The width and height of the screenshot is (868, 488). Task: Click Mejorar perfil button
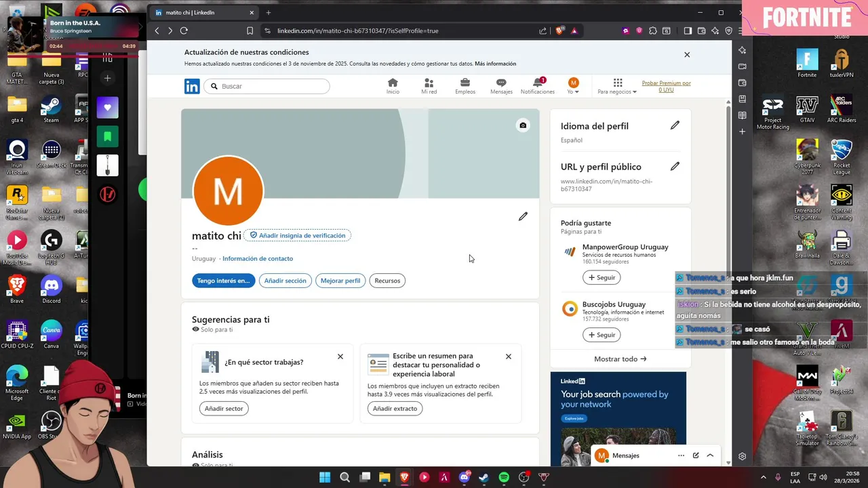coord(340,281)
